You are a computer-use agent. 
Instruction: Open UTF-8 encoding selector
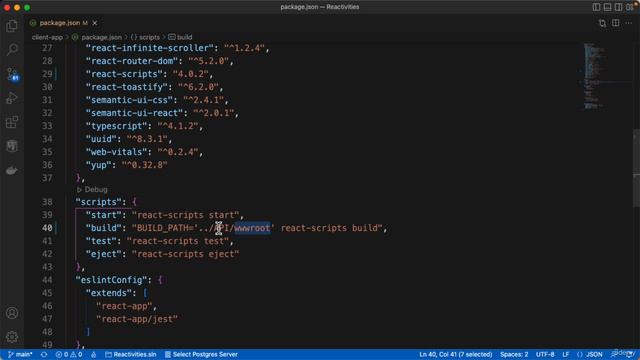pos(545,354)
